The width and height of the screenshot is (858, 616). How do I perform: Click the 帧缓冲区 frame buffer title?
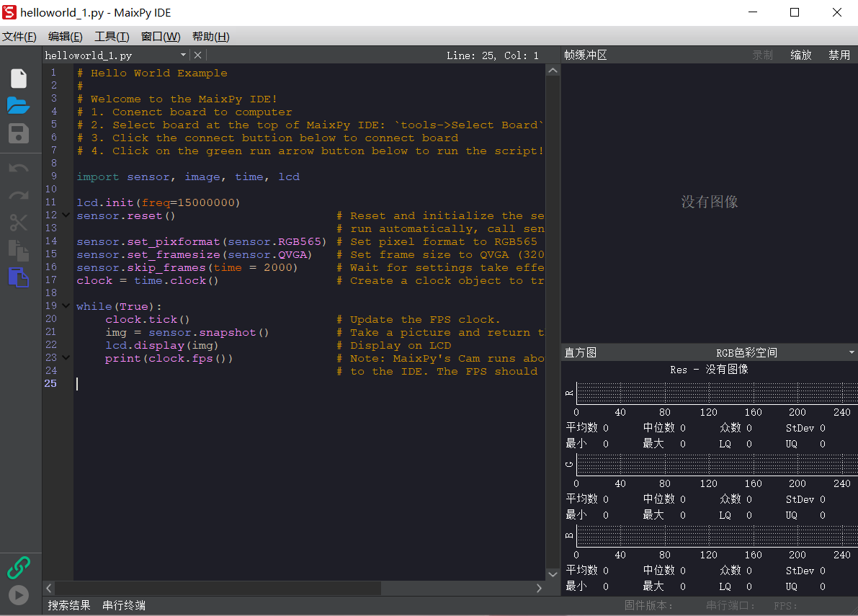click(586, 55)
